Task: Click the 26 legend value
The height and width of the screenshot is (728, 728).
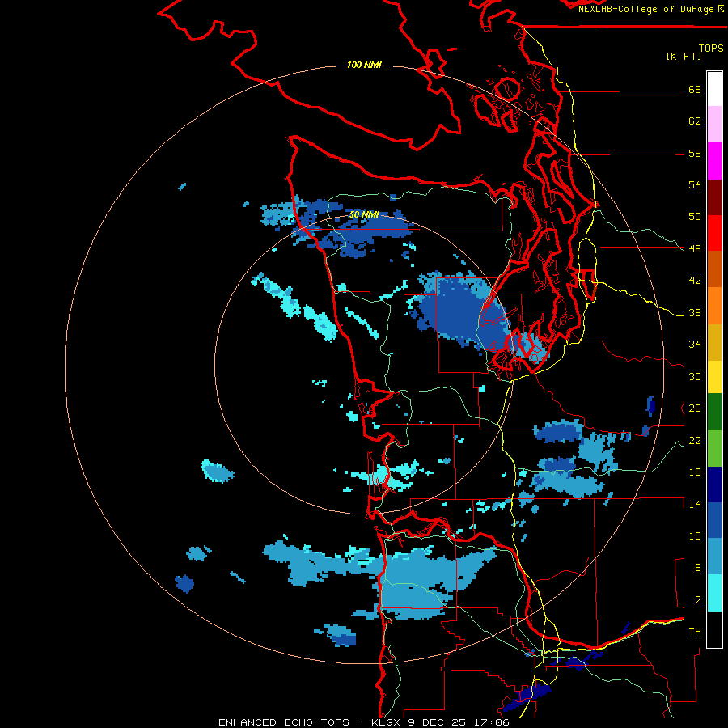Action: pos(695,408)
